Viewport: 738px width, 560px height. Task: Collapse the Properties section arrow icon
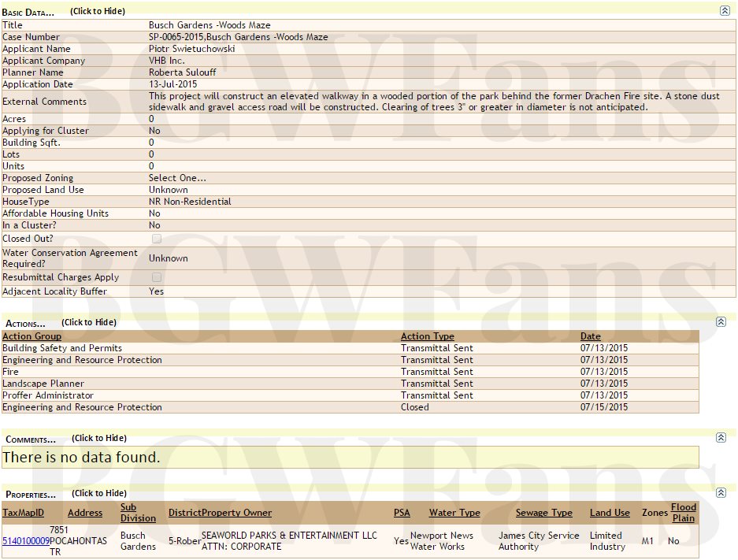pyautogui.click(x=721, y=493)
